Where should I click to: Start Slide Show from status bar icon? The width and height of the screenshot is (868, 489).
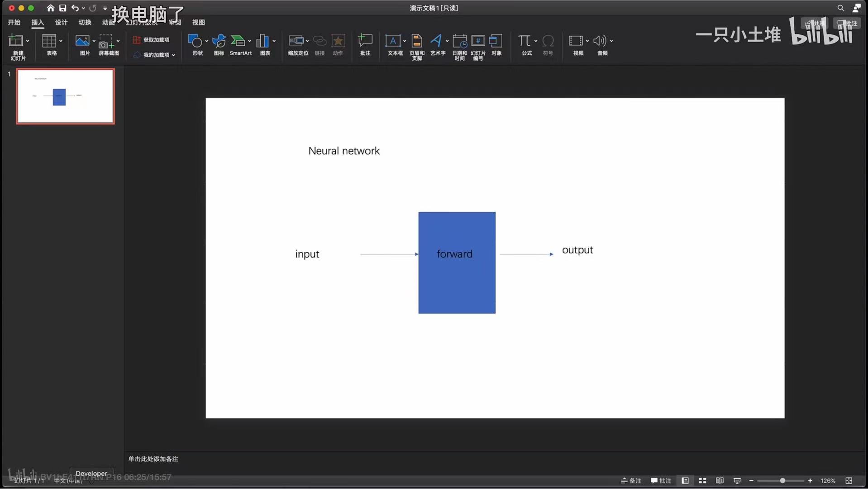(x=737, y=480)
